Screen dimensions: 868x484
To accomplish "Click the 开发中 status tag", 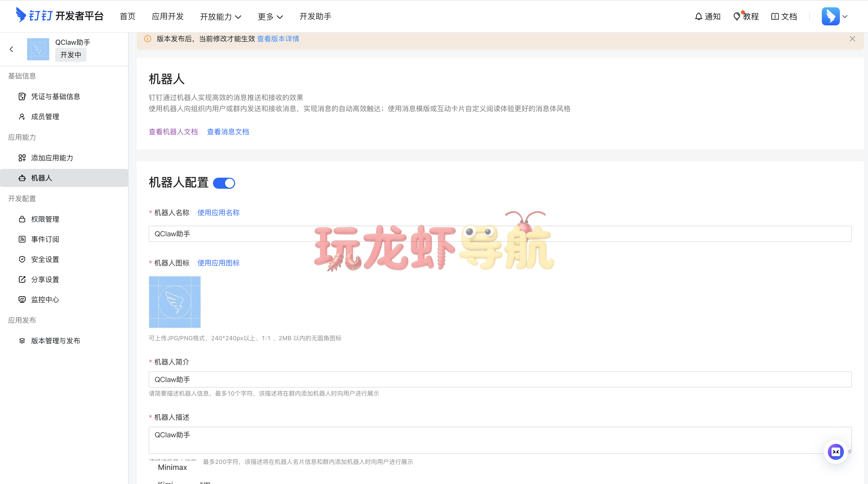I will [x=71, y=55].
